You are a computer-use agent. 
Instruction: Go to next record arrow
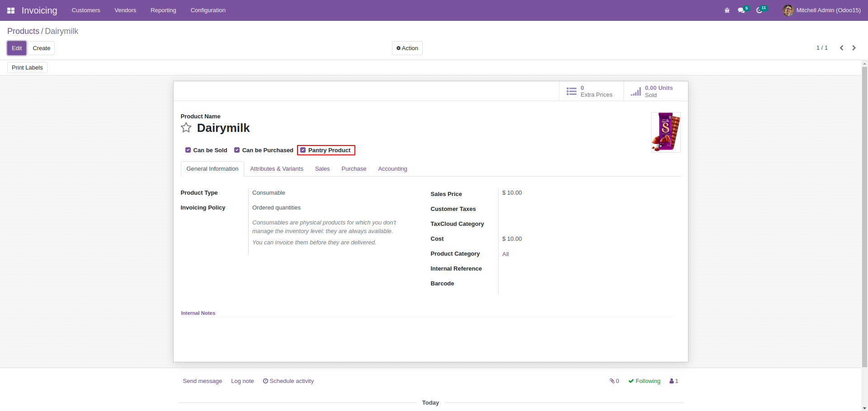point(854,48)
